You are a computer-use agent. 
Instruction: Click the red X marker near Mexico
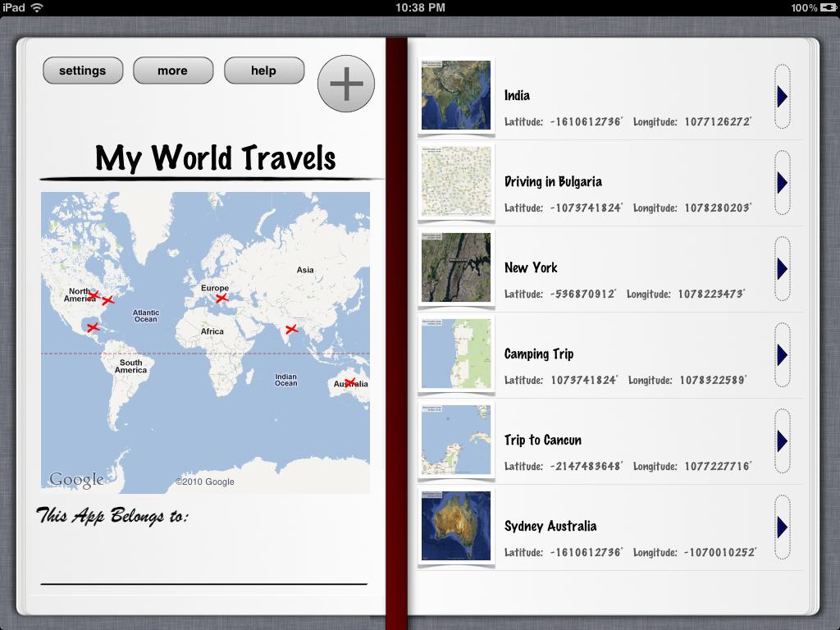click(x=93, y=327)
